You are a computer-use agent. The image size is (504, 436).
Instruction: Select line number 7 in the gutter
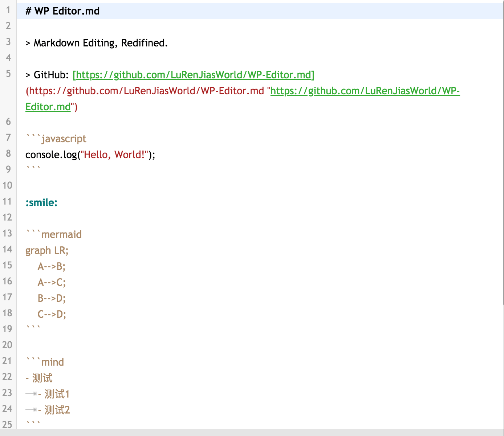(x=8, y=137)
